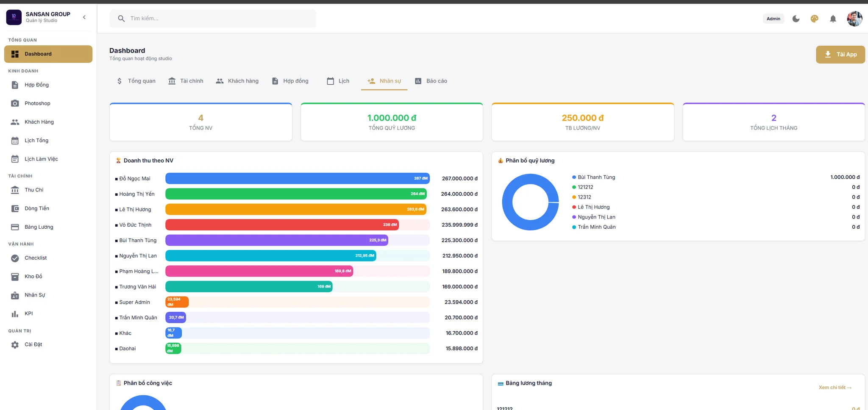Click Đỗ Ngọc Mai's blue revenue bar
This screenshot has height=410, width=868.
[298, 178]
